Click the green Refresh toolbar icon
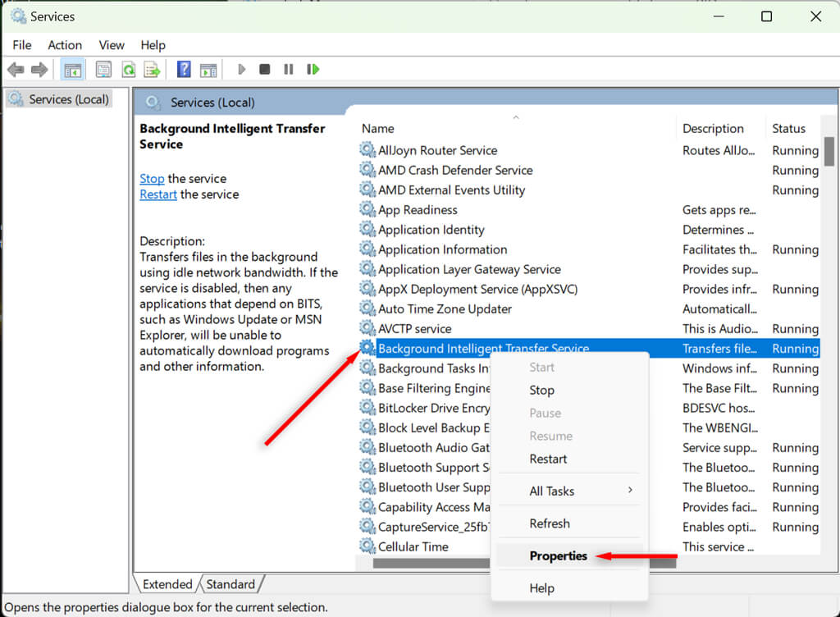 click(128, 70)
